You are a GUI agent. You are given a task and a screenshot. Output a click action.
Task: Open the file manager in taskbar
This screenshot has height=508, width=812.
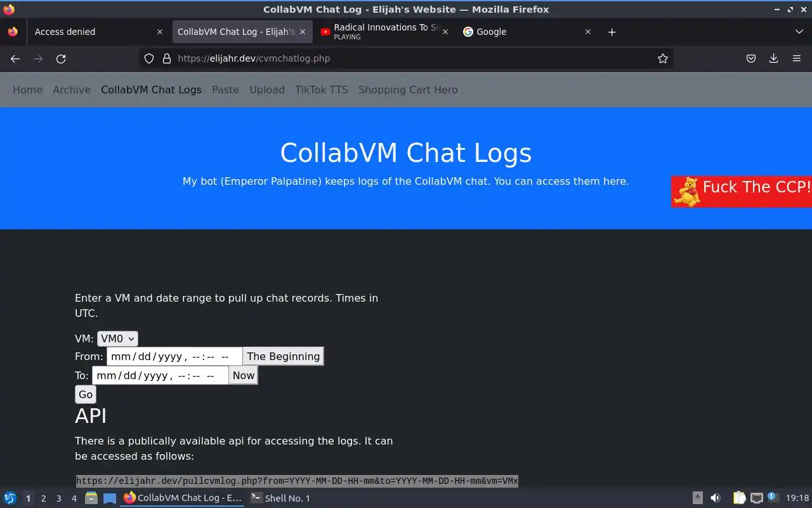tap(91, 498)
